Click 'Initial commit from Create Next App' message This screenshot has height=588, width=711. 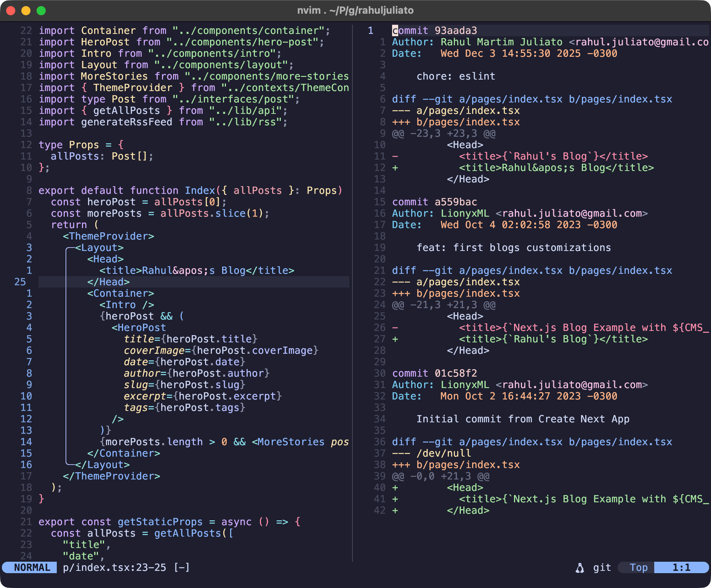523,419
